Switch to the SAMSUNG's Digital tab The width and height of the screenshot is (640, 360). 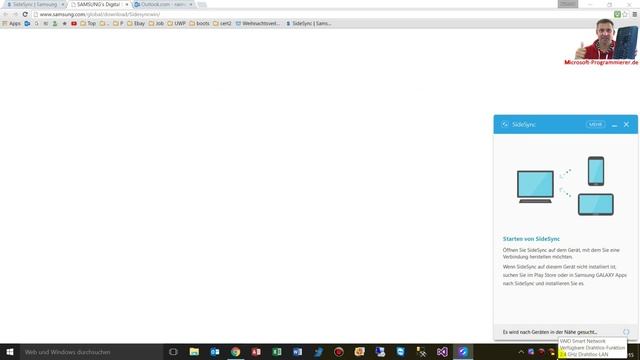pyautogui.click(x=99, y=4)
